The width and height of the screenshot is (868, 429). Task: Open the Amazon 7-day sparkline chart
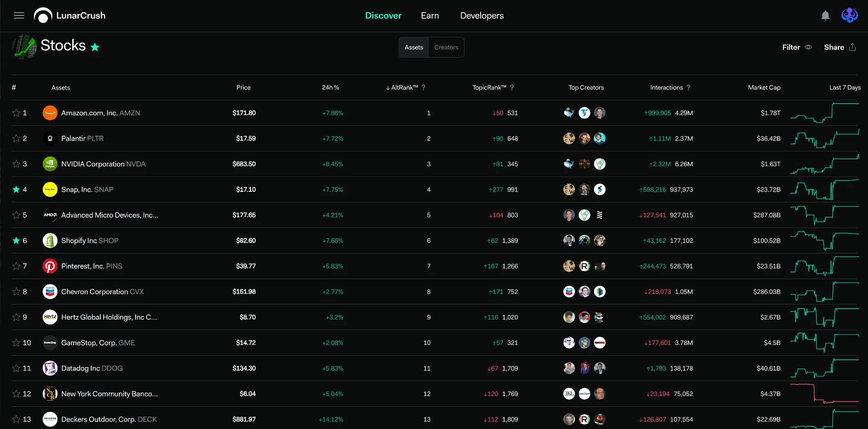click(x=825, y=113)
